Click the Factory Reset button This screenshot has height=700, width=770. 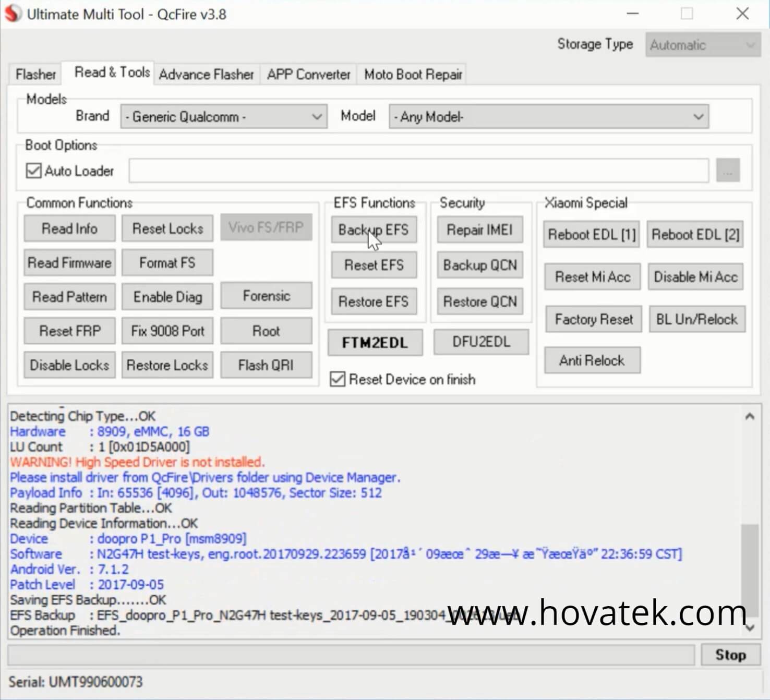click(x=594, y=319)
